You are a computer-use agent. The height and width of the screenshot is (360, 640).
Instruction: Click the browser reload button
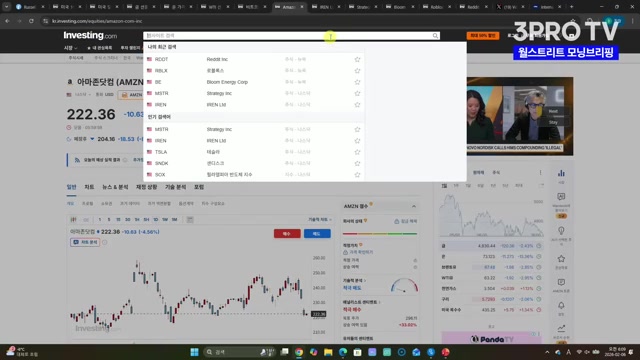31,21
